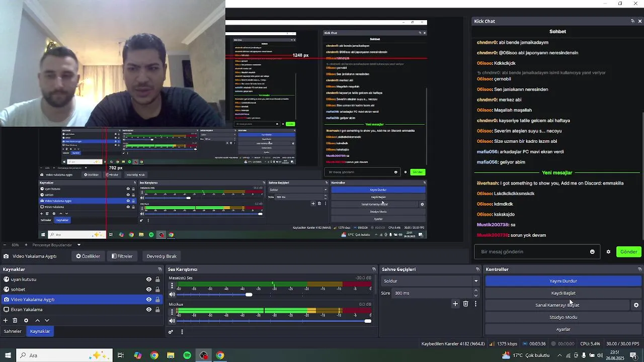Add a new source with the plus icon

[x=6, y=320]
